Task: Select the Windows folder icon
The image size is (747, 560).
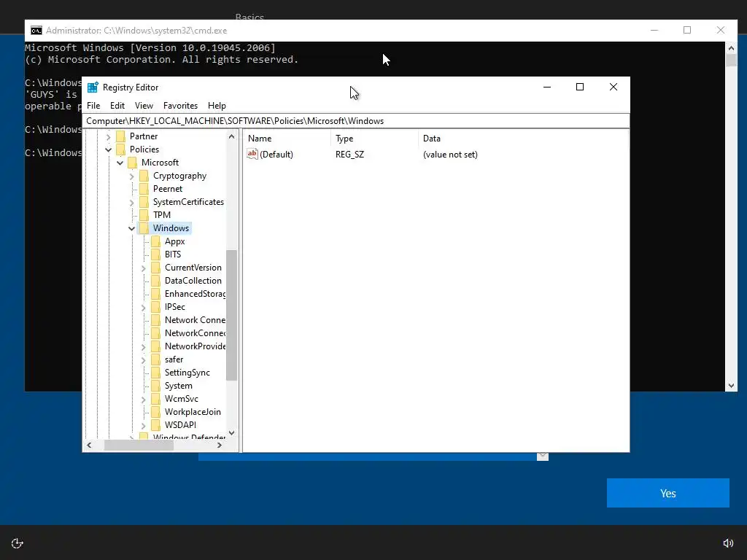Action: 144,228
